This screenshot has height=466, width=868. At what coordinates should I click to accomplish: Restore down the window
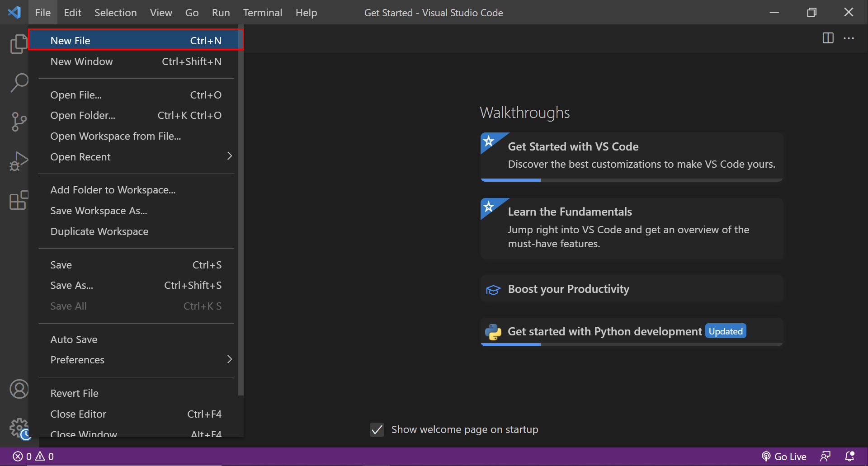[811, 13]
